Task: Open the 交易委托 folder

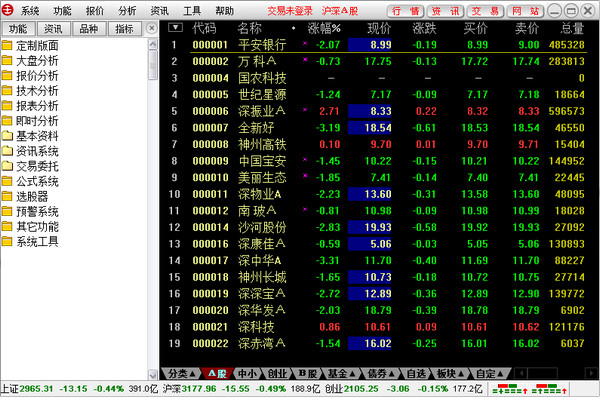Action: click(30, 166)
